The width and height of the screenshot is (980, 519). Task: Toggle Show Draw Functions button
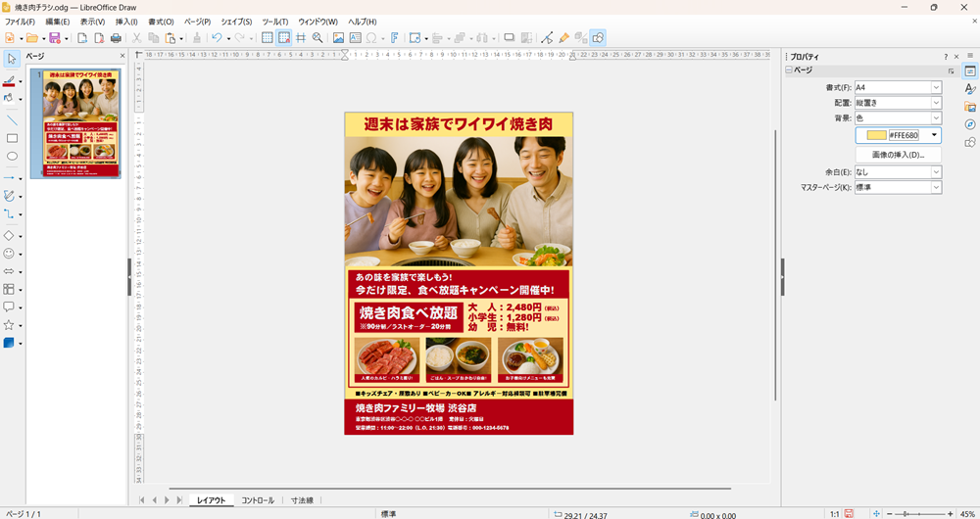pyautogui.click(x=598, y=38)
